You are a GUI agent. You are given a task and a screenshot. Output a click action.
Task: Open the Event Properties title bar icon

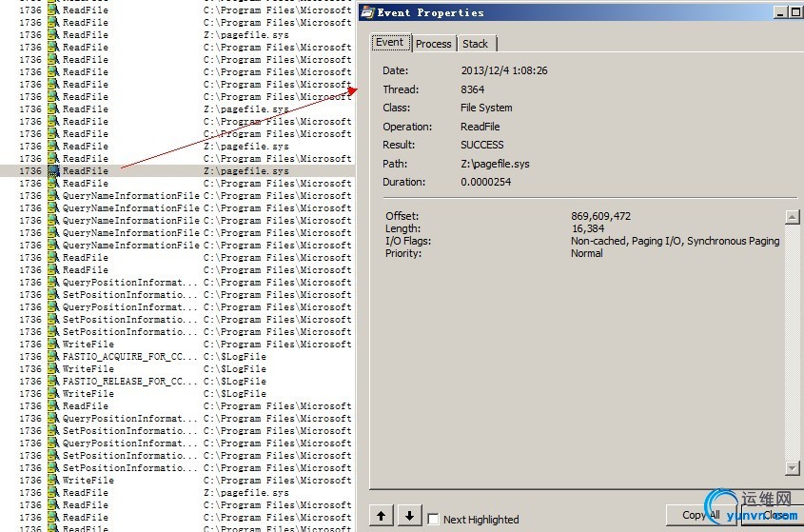pos(367,12)
